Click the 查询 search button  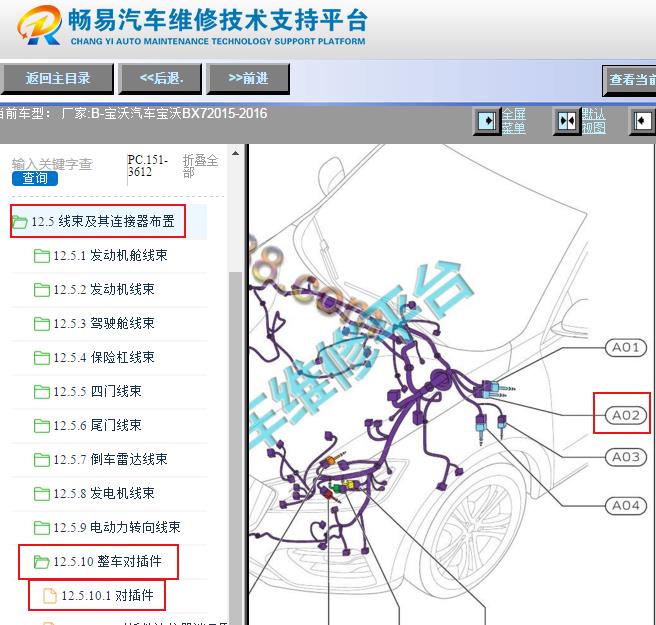pyautogui.click(x=35, y=178)
